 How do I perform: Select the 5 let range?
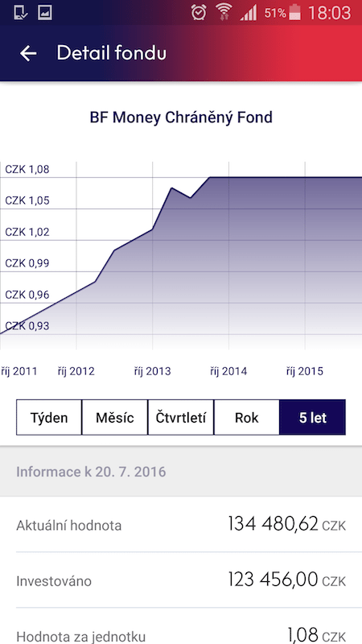point(313,417)
